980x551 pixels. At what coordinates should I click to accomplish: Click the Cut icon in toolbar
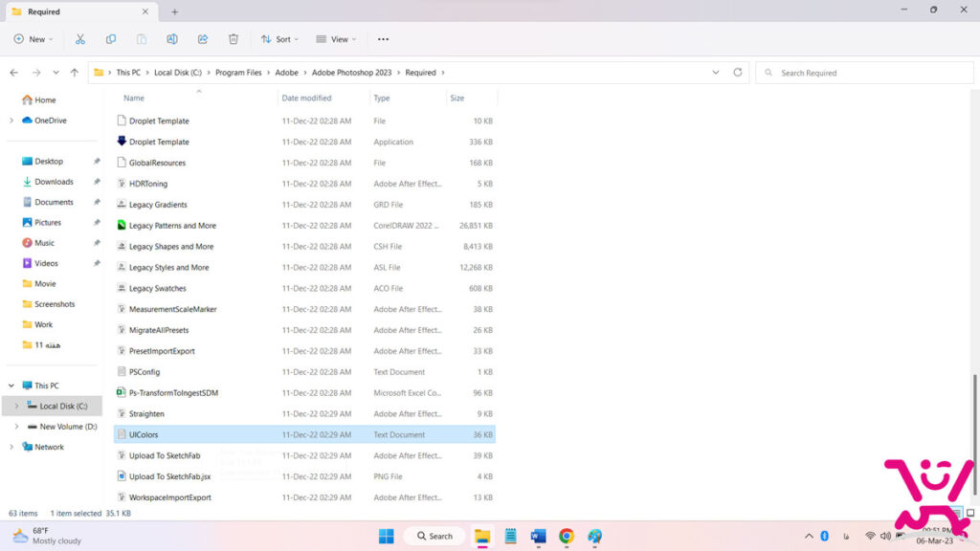80,39
